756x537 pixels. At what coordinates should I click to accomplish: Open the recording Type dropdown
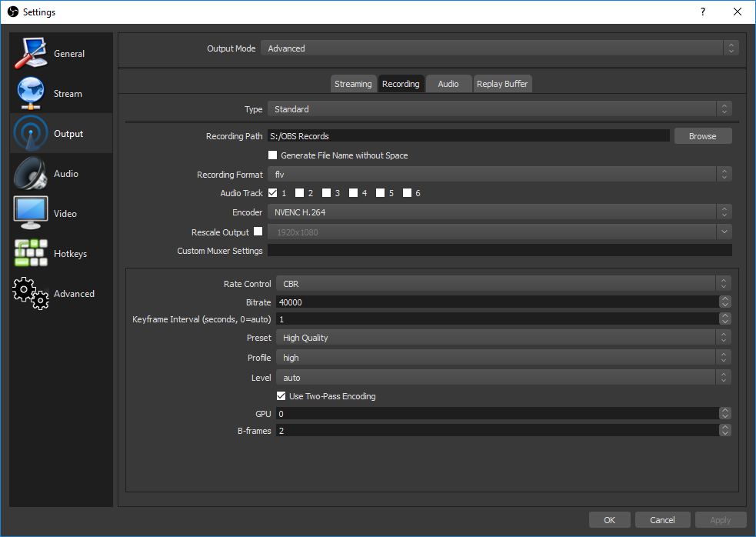pos(499,108)
